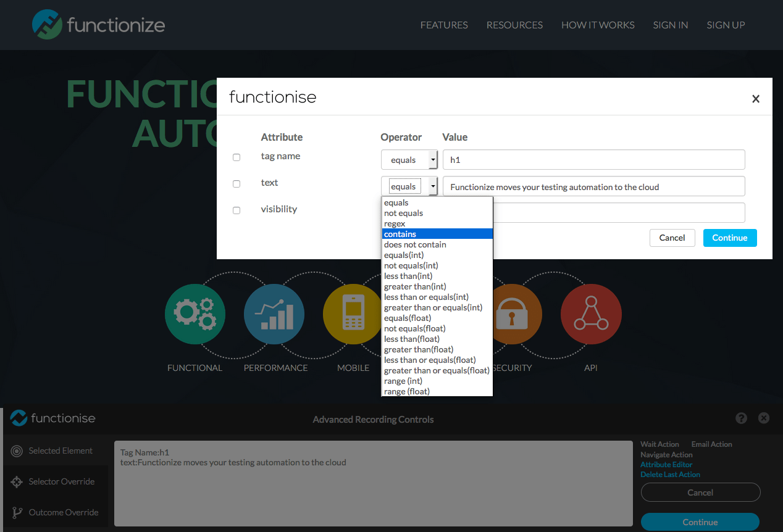The height and width of the screenshot is (532, 783).
Task: Click the Selector Override crosshair icon
Action: (x=17, y=482)
